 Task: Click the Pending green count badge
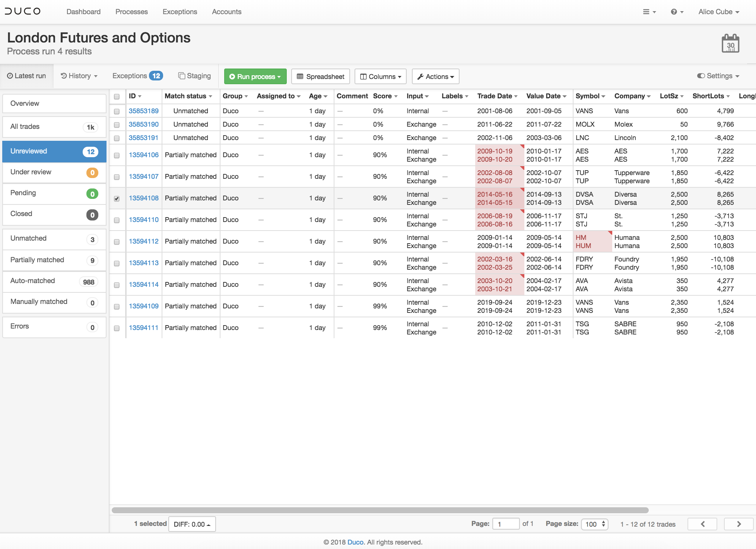click(x=92, y=194)
